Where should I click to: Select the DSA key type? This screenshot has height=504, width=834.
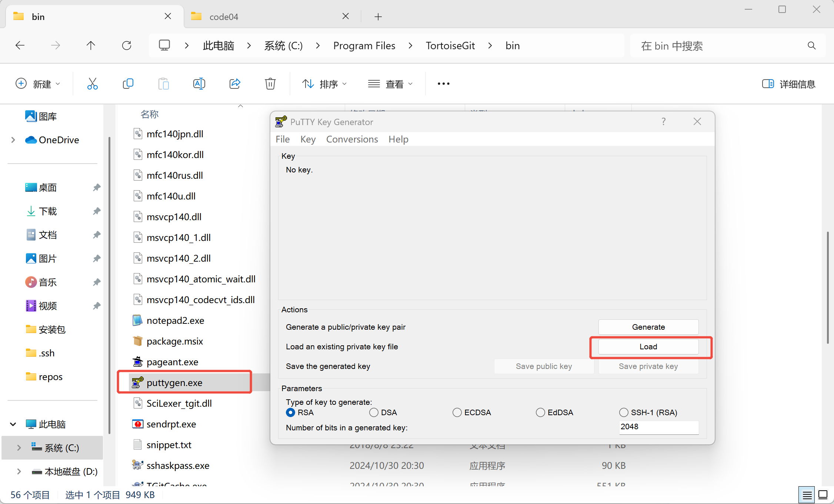point(374,412)
